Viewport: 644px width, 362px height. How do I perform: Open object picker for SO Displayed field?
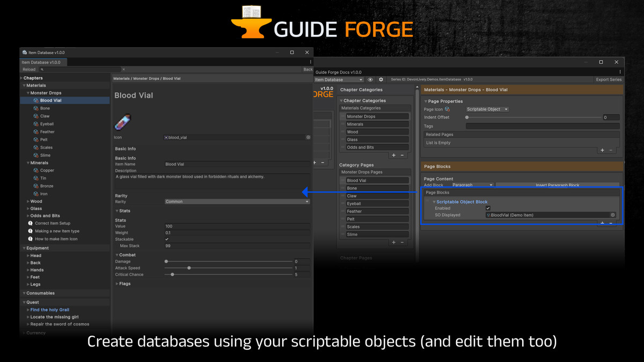coord(613,215)
